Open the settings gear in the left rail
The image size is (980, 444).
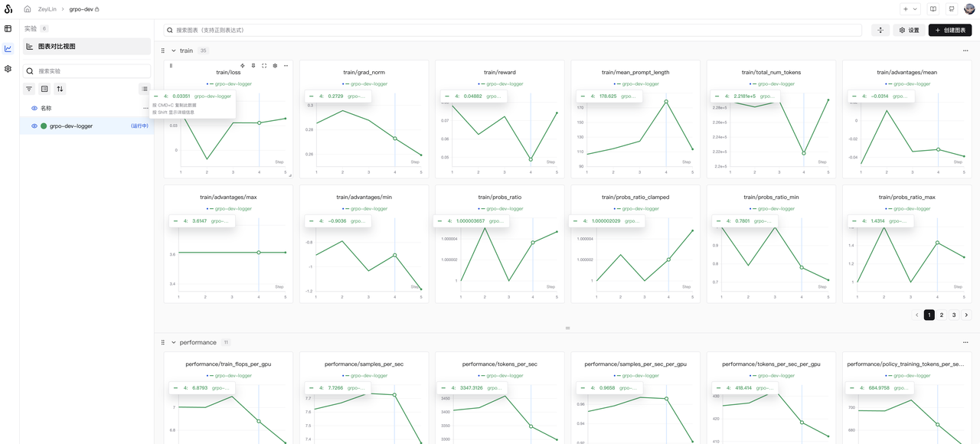tap(8, 69)
